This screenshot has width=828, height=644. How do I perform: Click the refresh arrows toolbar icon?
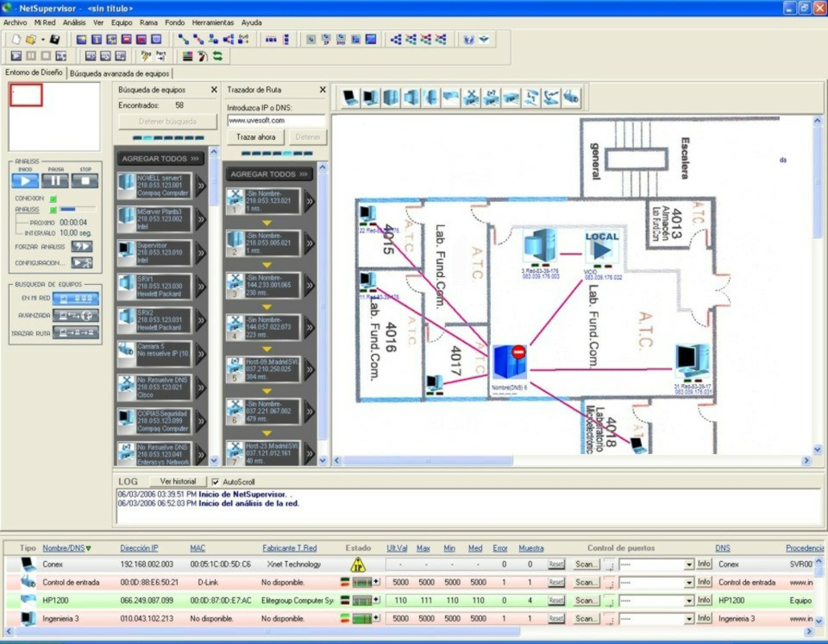pos(217,56)
